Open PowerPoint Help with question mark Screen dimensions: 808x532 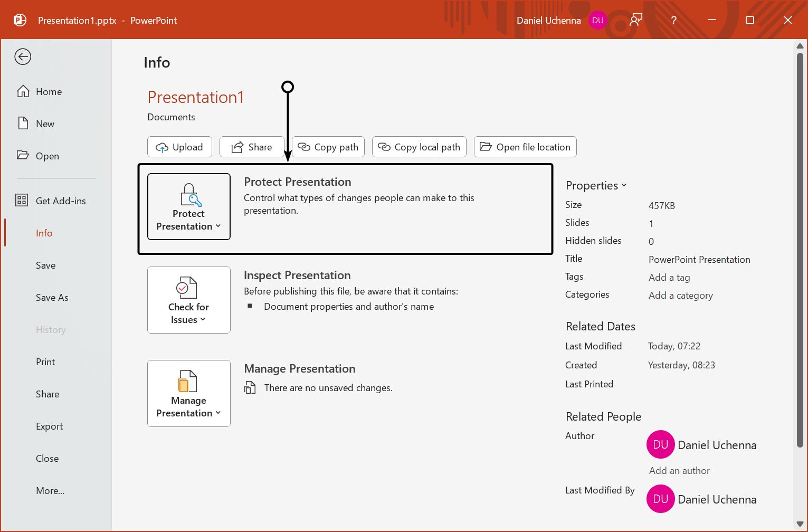click(x=673, y=20)
